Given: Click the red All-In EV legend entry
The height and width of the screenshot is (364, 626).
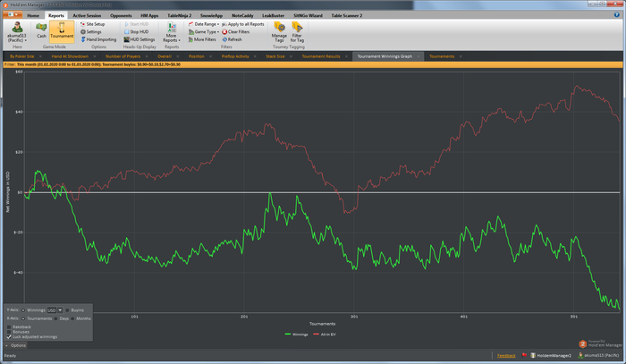Looking at the screenshot, I should click(325, 334).
